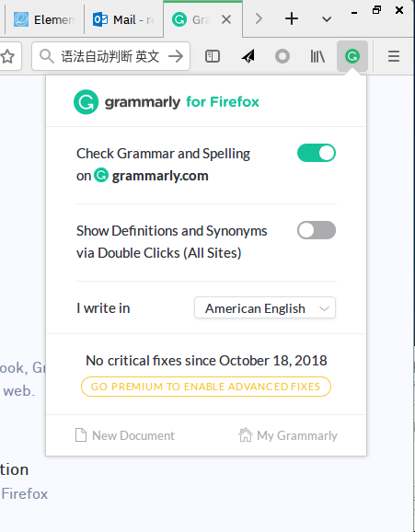Toggle the sidebar view icon
The height and width of the screenshot is (532, 415).
[213, 56]
